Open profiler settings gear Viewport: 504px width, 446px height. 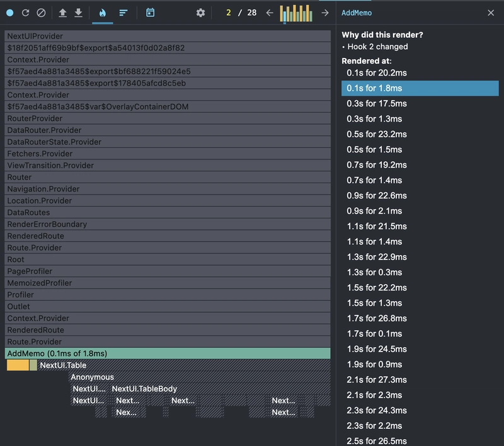[x=200, y=13]
